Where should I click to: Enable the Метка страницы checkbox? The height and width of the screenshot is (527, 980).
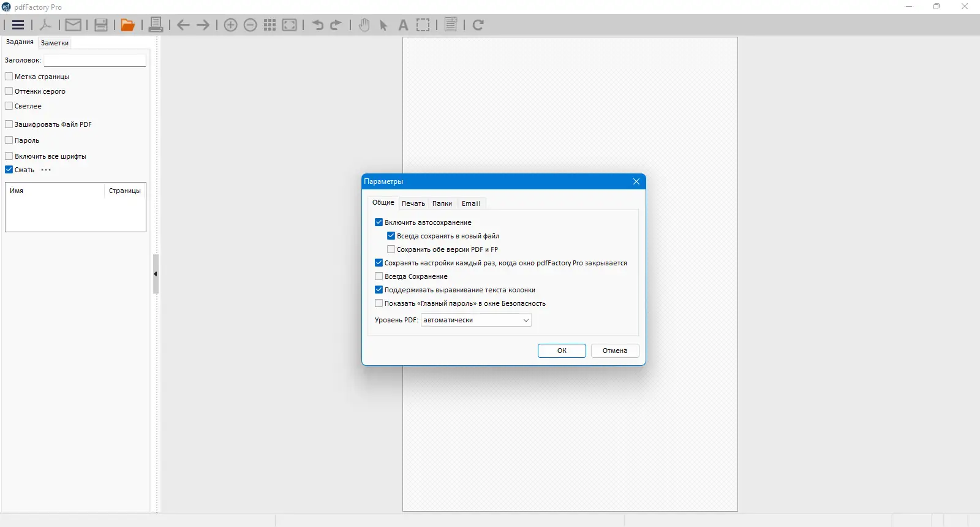(9, 77)
